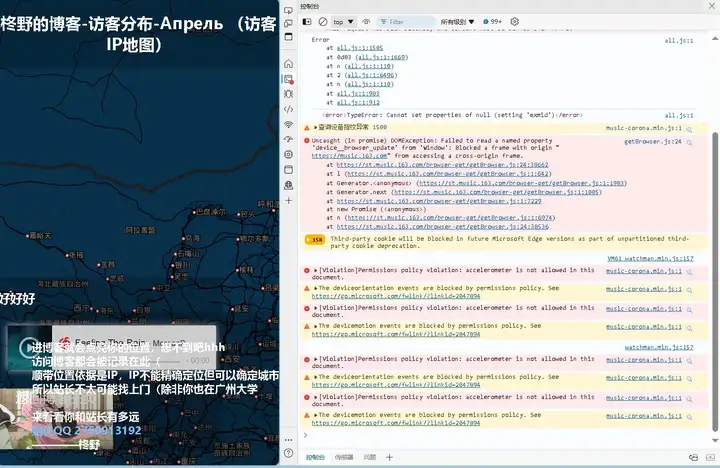Add a drawer tab with the plus button
This screenshot has width=720, height=468.
[x=389, y=457]
